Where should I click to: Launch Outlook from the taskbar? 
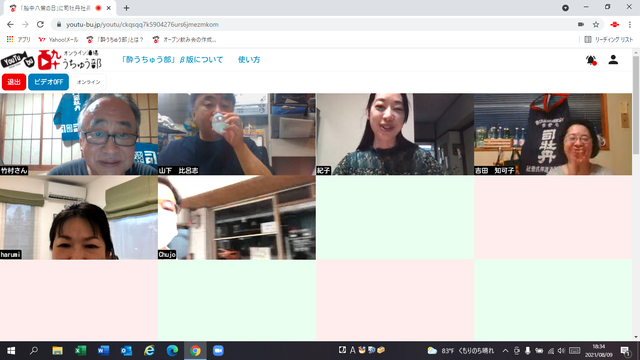(x=127, y=351)
